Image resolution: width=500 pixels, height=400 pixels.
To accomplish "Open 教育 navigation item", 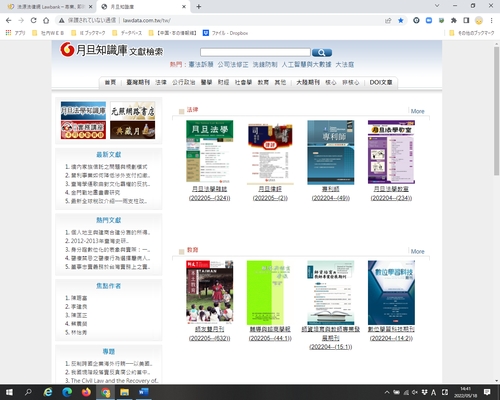I will tap(263, 82).
